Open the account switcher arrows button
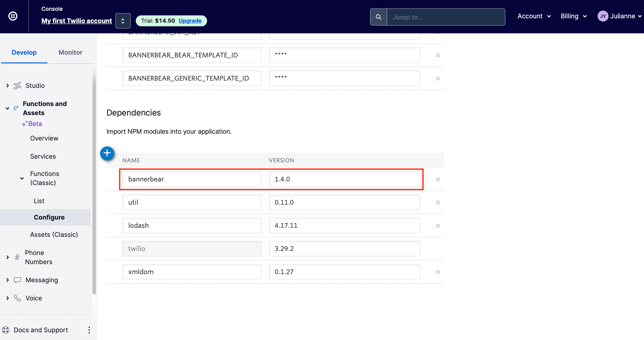Viewport: 644px width, 340px height. tap(123, 21)
